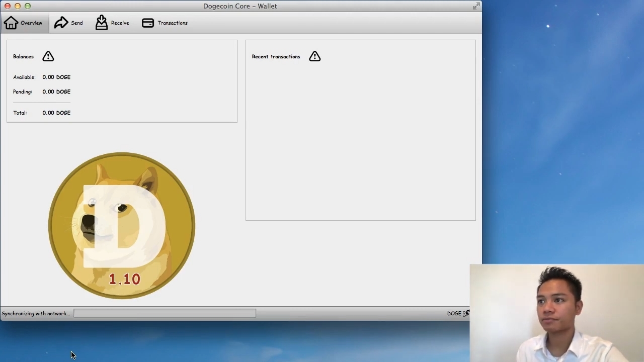Viewport: 644px width, 362px height.
Task: Click the Dogecoin 1.10 coin logo
Action: 121,225
